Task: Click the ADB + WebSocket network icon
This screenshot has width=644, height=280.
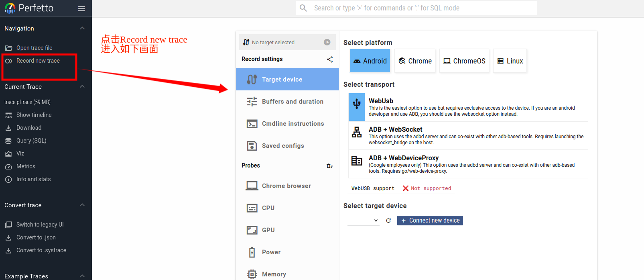Action: 357,132
